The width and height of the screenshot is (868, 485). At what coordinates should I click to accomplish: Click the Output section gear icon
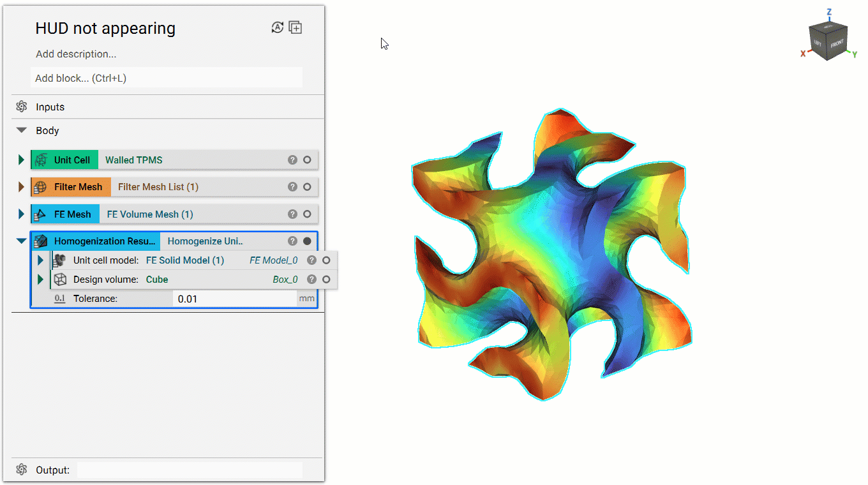point(22,470)
